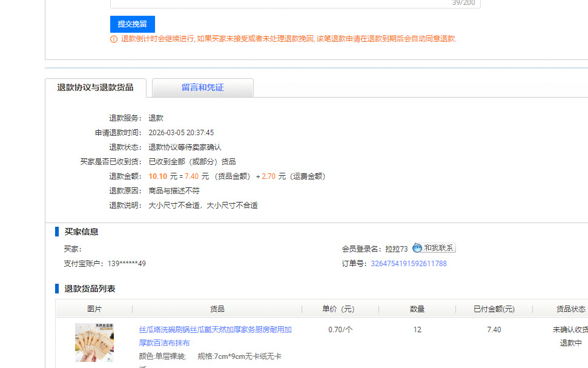The image size is (588, 368).
Task: Click the 数量 column header
Action: click(x=417, y=309)
